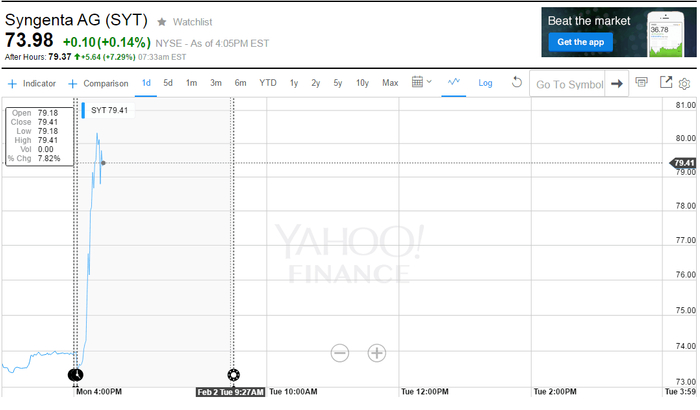700x410 pixels.
Task: Click the Syngenta AG (SYT) title
Action: pyautogui.click(x=76, y=20)
